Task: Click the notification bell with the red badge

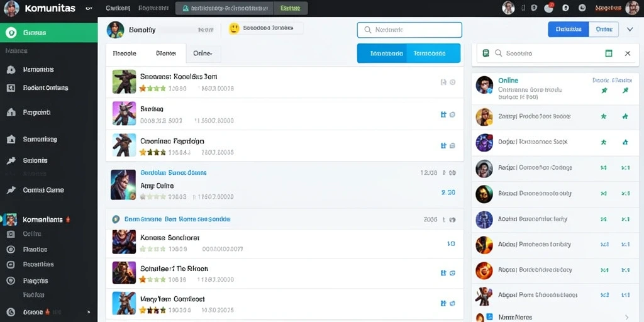Action: [548, 8]
